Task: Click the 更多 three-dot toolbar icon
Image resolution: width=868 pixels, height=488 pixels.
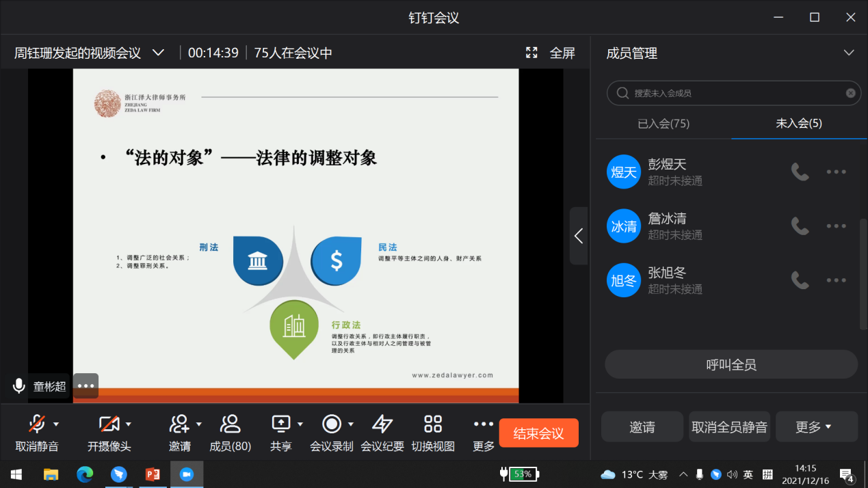Action: pos(484,424)
